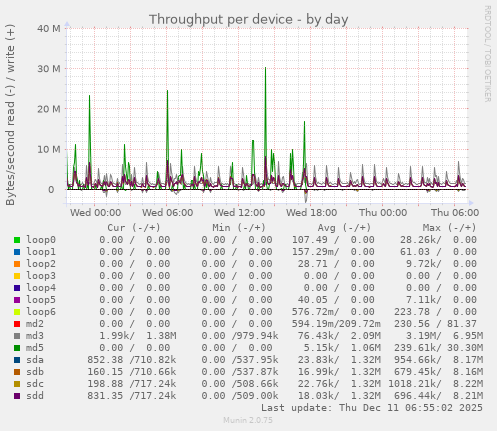Click the 'Min (-/+)' column header
Image resolution: width=497 pixels, height=431 pixels.
(239, 228)
